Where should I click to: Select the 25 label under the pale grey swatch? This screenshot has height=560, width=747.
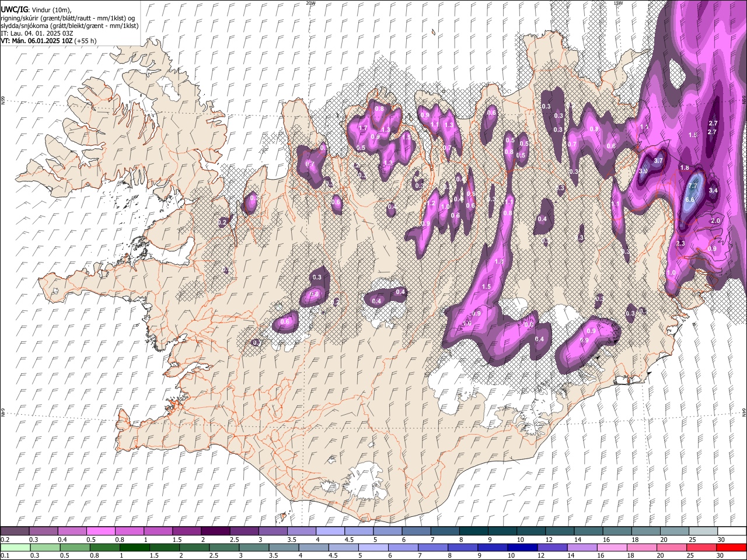click(x=692, y=540)
